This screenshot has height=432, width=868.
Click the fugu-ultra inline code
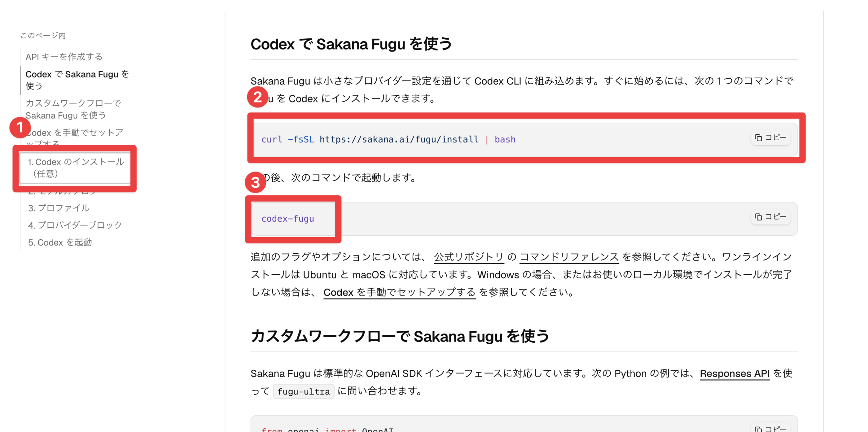(x=303, y=391)
